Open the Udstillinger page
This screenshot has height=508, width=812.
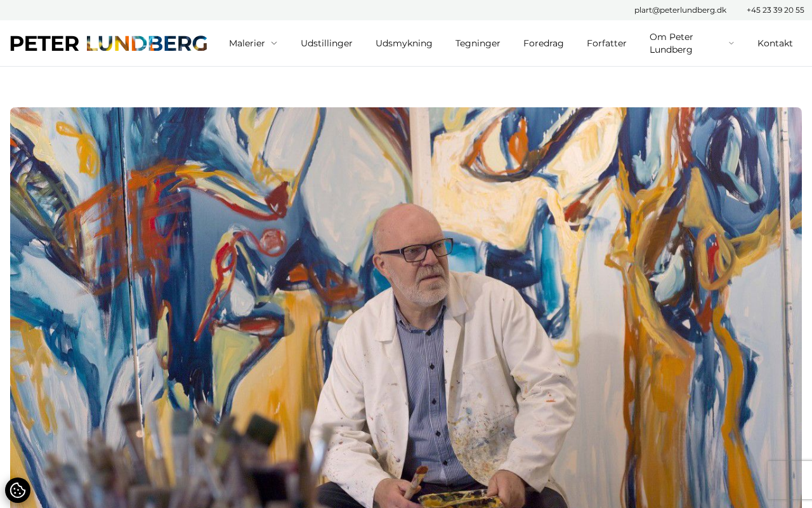coord(327,43)
